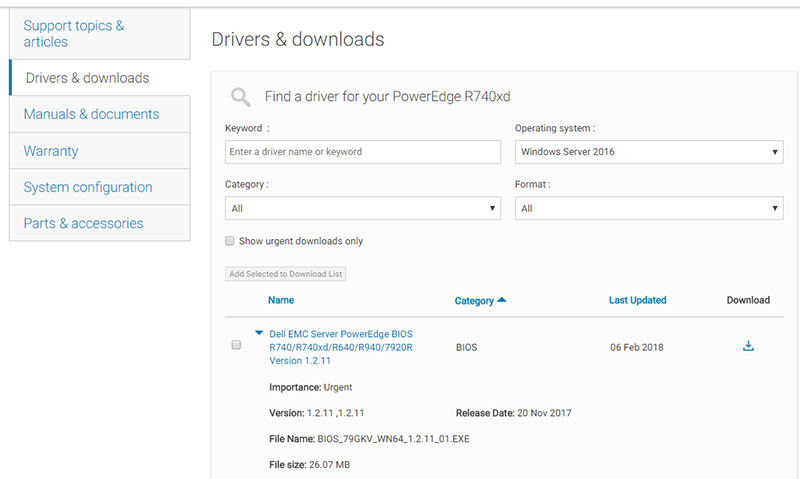Select the BIOS driver row checkbox
Viewport: 800px width, 479px height.
coord(236,345)
